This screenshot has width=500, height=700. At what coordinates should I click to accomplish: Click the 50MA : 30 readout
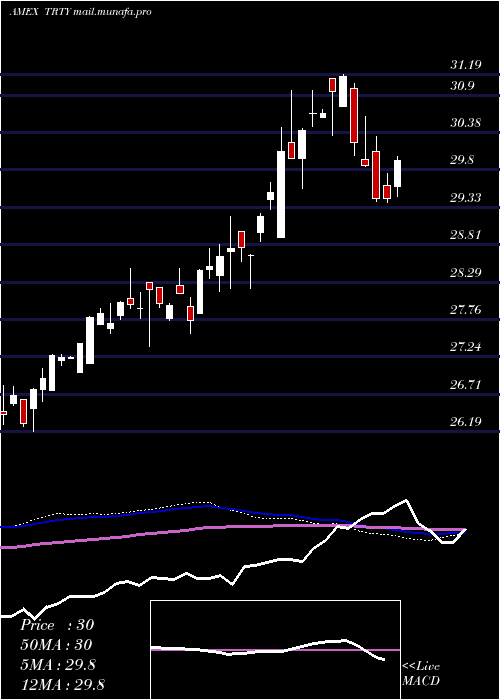pyautogui.click(x=56, y=645)
